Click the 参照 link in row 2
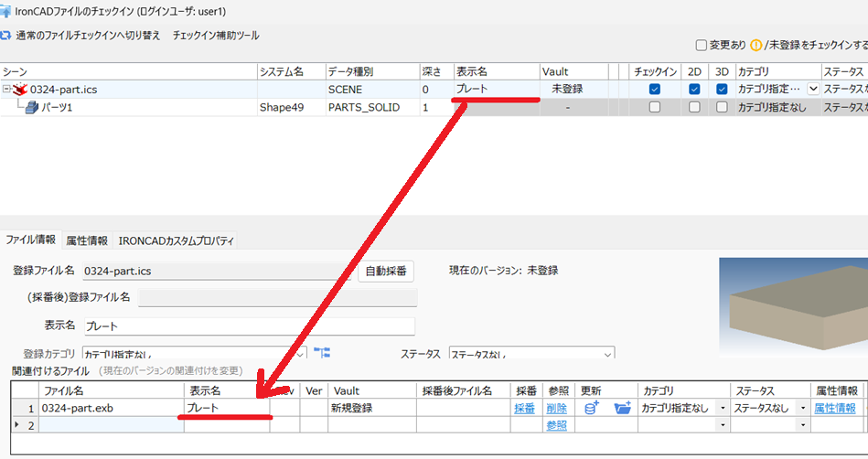868x459 pixels. tap(556, 425)
